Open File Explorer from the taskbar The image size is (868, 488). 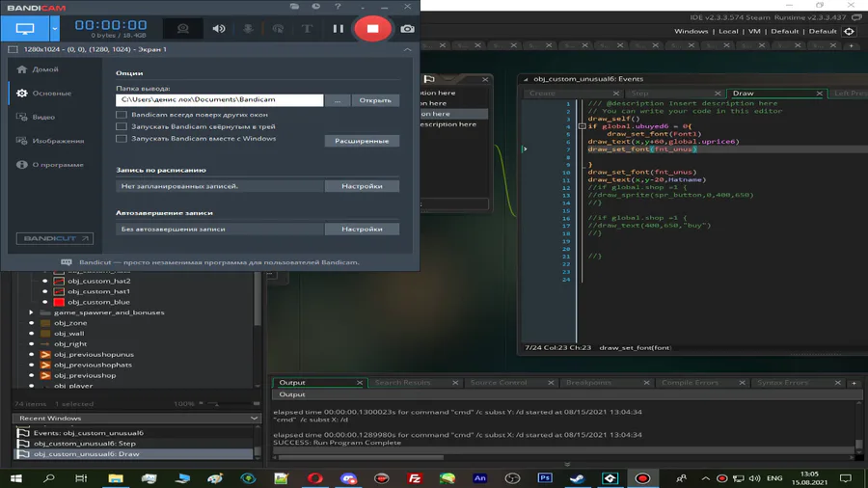[x=115, y=478]
